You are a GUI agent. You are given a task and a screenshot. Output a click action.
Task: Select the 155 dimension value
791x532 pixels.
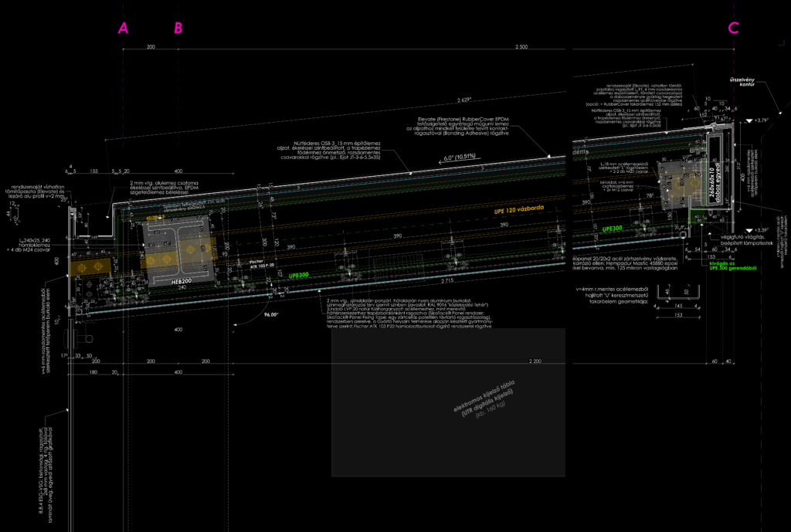coord(93,171)
